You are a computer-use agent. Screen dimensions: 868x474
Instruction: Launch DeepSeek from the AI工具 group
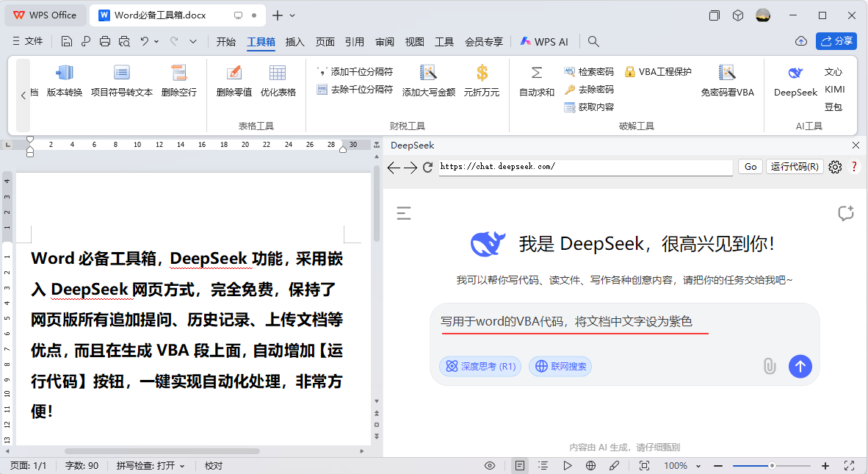pyautogui.click(x=795, y=73)
